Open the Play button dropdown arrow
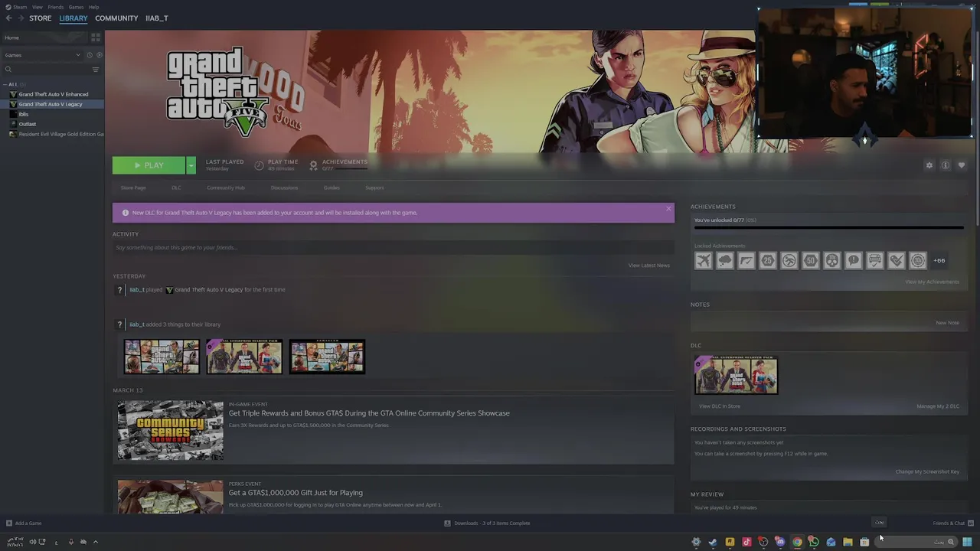 191,165
